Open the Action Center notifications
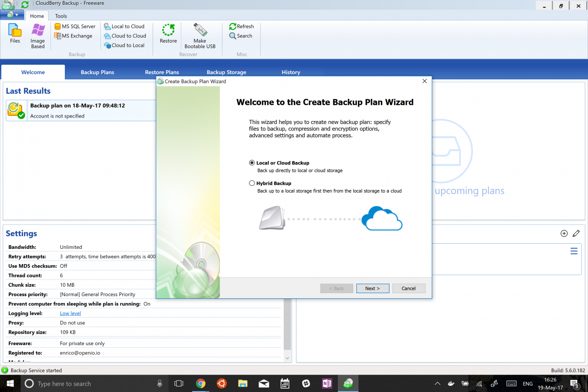The image size is (588, 392). tap(574, 383)
